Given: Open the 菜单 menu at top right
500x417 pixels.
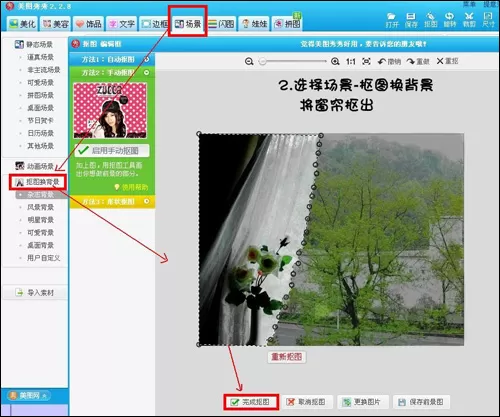Looking at the screenshot, I should pyautogui.click(x=469, y=4).
